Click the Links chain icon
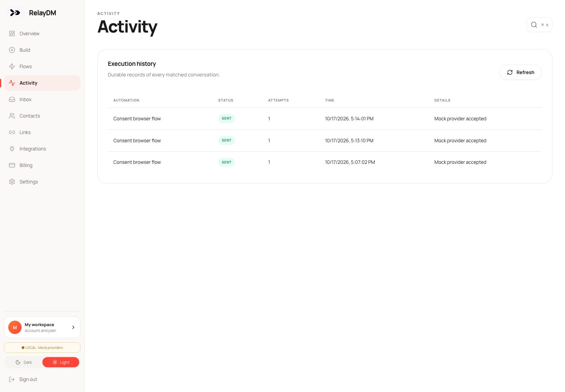The image size is (565, 392). 12,132
